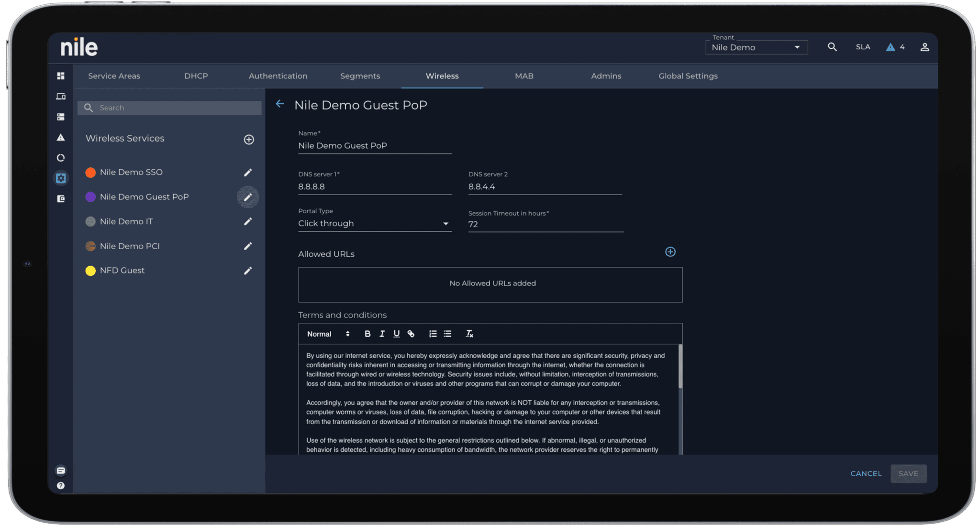Insert a bulleted list
This screenshot has height=526, width=980.
point(447,334)
